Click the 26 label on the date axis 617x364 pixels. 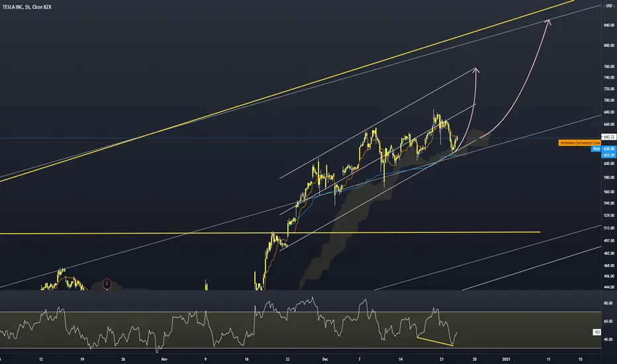123,359
